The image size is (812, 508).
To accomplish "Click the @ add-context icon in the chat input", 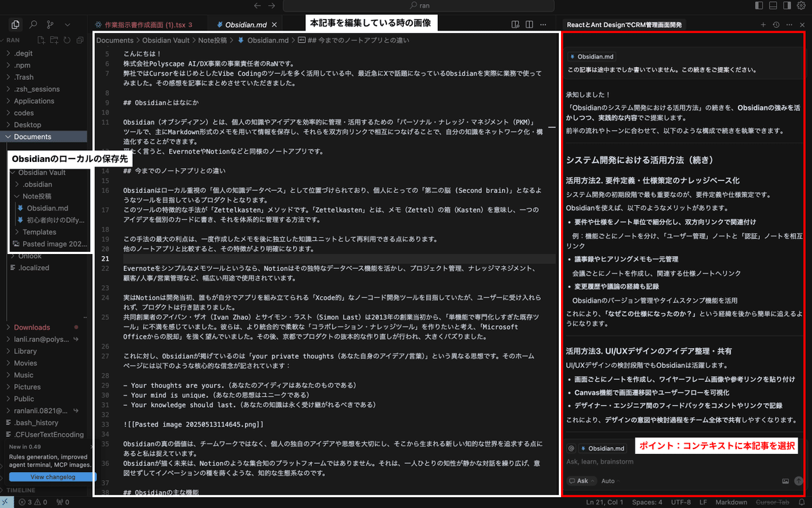I will click(x=572, y=448).
